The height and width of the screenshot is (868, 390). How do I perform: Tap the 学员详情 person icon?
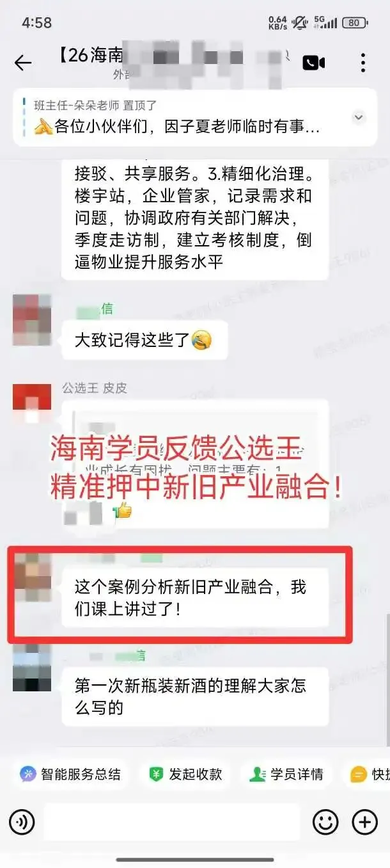pyautogui.click(x=258, y=774)
